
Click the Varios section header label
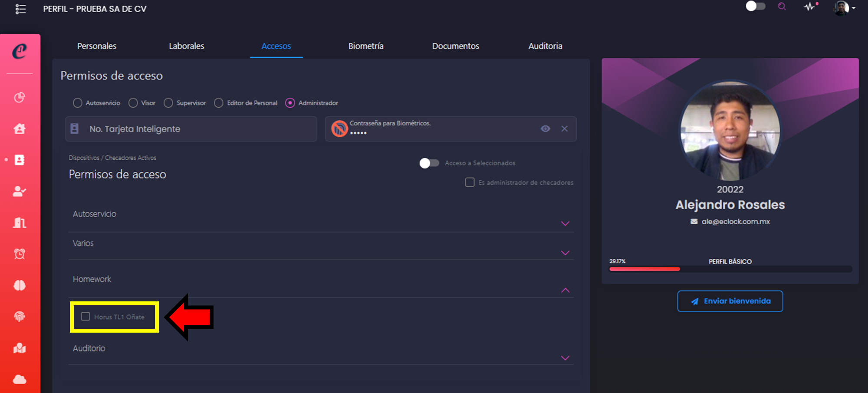83,243
